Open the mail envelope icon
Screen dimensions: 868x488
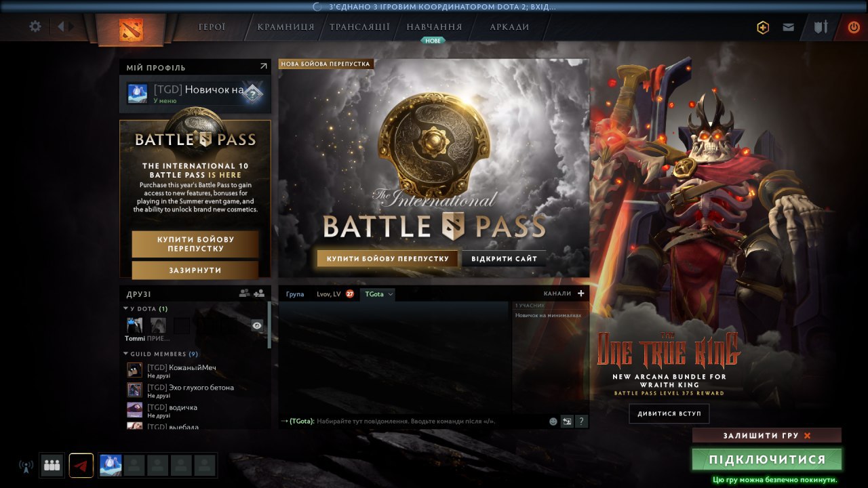pyautogui.click(x=788, y=28)
